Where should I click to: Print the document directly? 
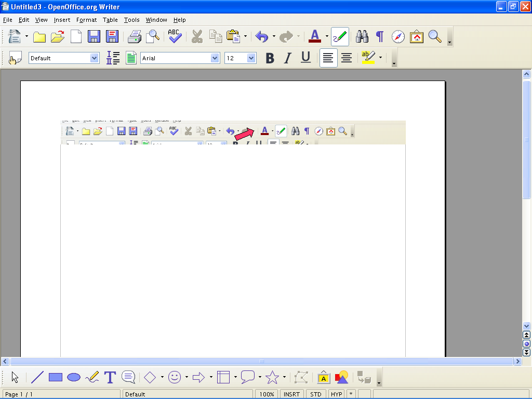135,36
